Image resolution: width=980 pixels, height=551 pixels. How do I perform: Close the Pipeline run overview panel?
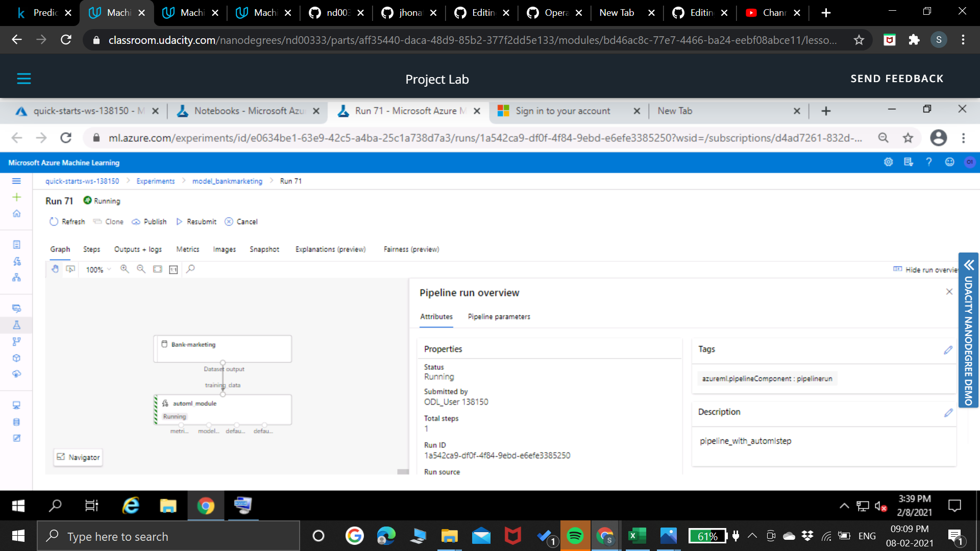coord(949,292)
